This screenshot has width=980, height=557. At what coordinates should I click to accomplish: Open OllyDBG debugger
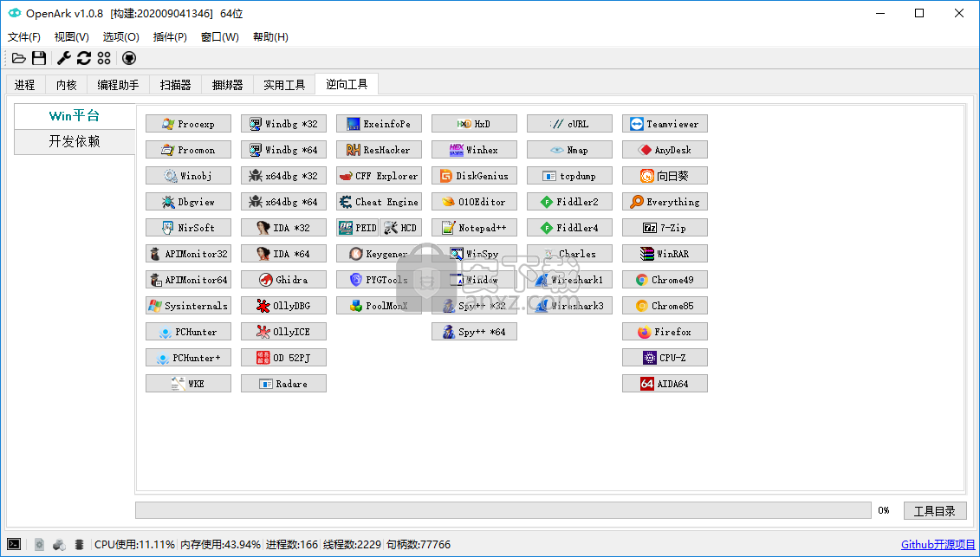click(283, 306)
